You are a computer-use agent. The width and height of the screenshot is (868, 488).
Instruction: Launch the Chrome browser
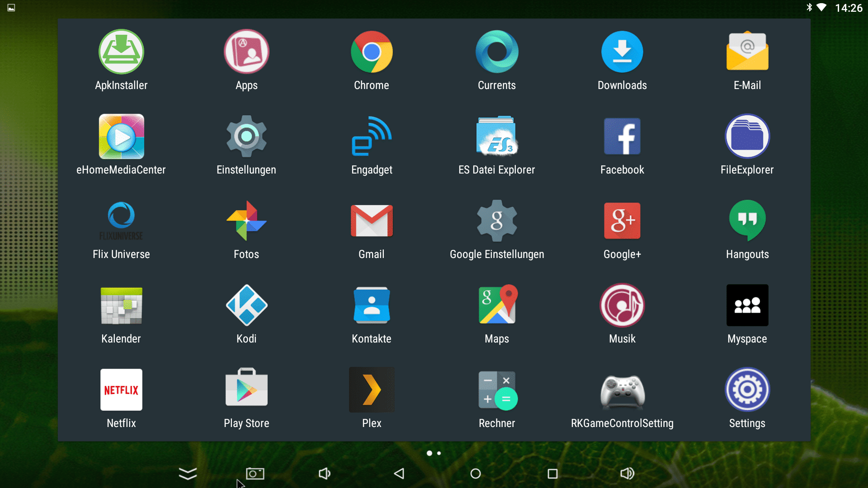[x=372, y=52]
